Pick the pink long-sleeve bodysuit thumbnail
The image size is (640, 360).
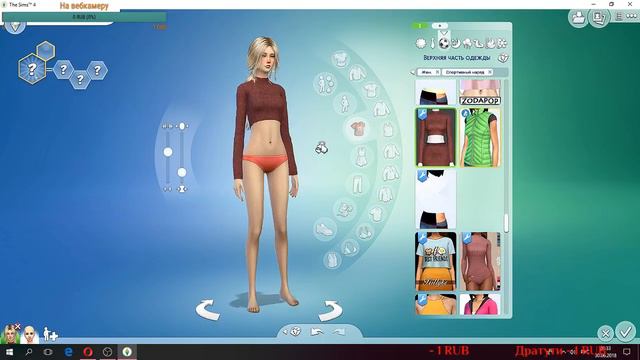480,262
